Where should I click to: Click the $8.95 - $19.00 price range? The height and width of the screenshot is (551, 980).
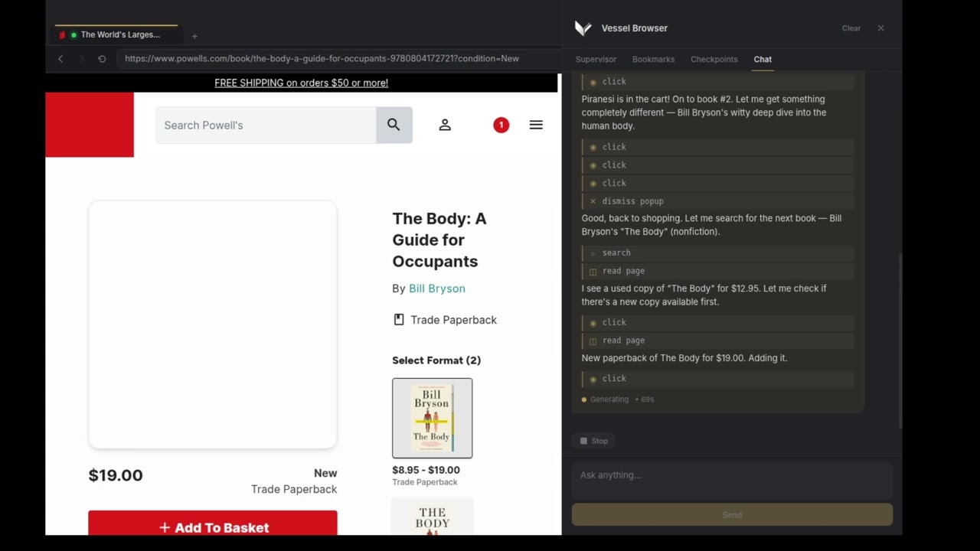coord(426,470)
